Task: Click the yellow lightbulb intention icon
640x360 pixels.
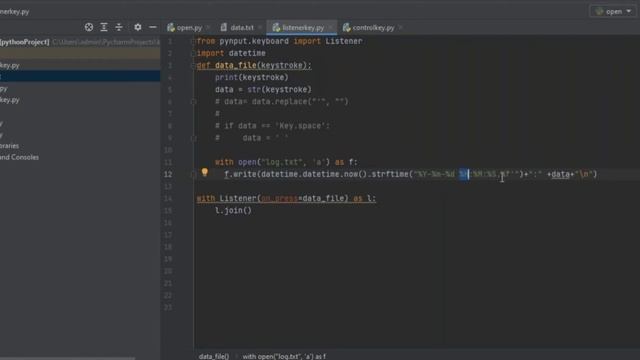Action: pyautogui.click(x=204, y=172)
